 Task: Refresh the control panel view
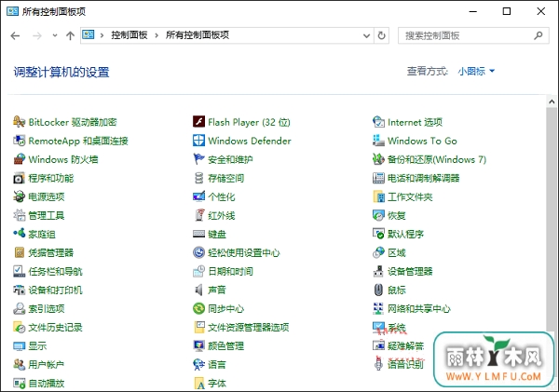pos(381,35)
